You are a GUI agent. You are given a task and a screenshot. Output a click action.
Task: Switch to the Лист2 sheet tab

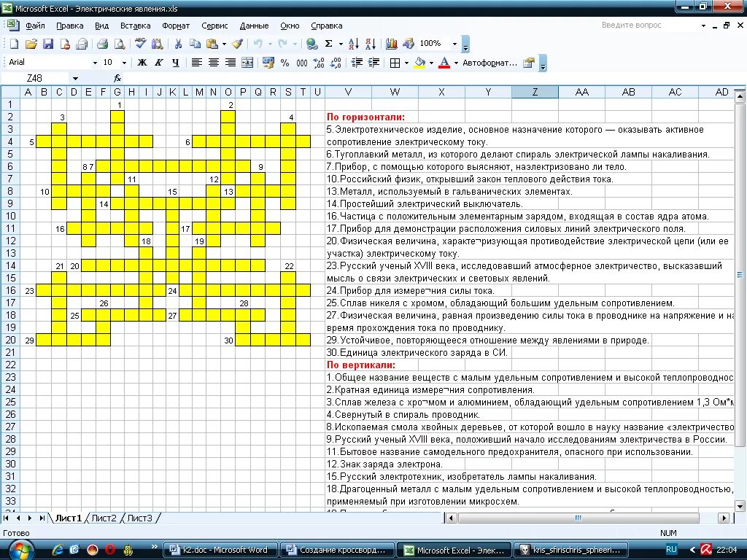(104, 518)
